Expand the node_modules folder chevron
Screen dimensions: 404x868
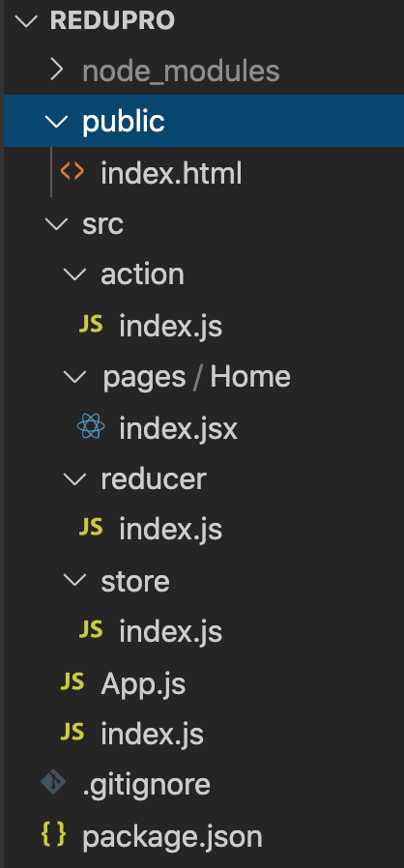[57, 71]
